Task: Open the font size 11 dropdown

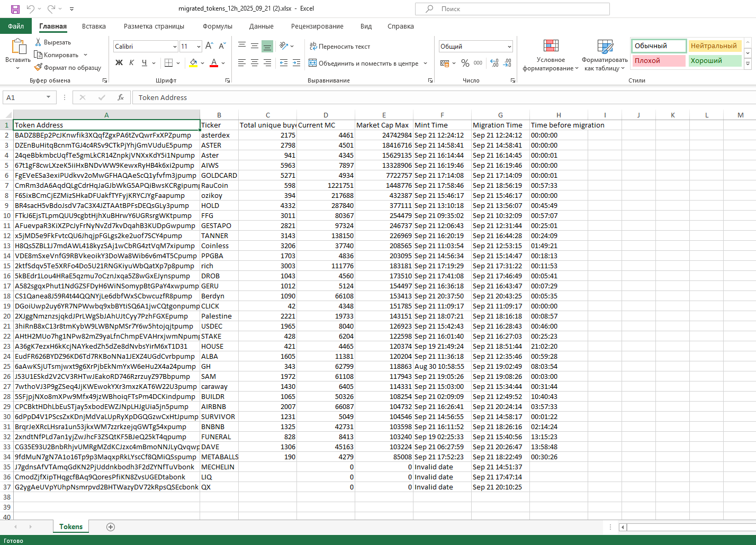Action: point(199,47)
